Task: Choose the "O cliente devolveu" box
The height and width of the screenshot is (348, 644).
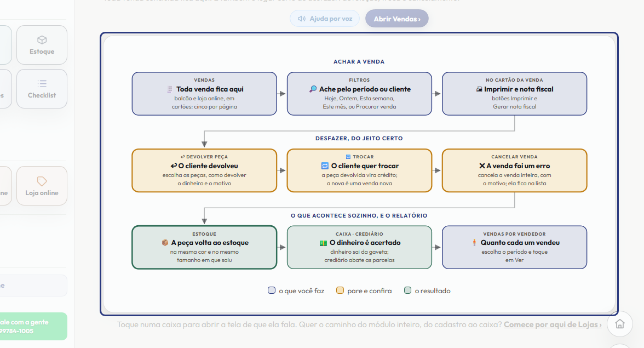Action: click(205, 170)
